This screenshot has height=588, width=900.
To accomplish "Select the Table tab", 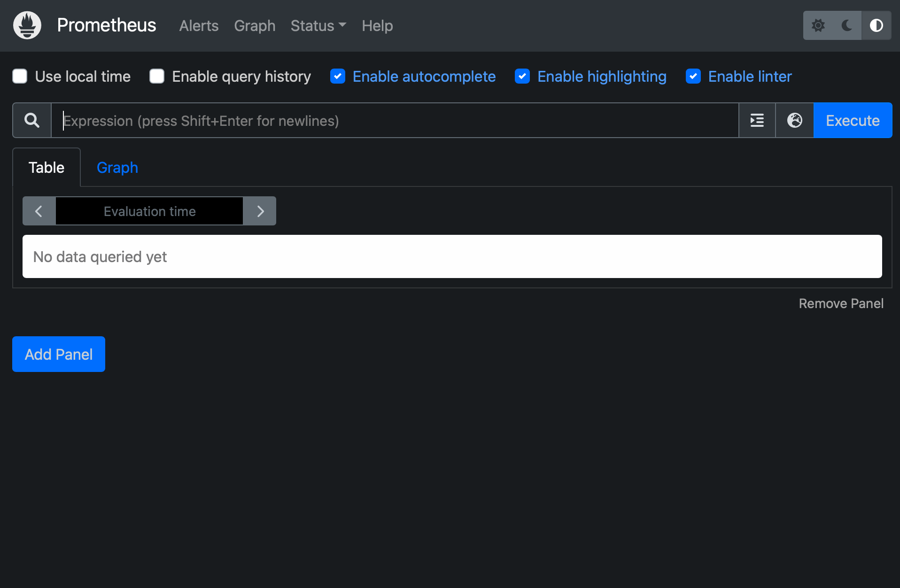I will 47,167.
